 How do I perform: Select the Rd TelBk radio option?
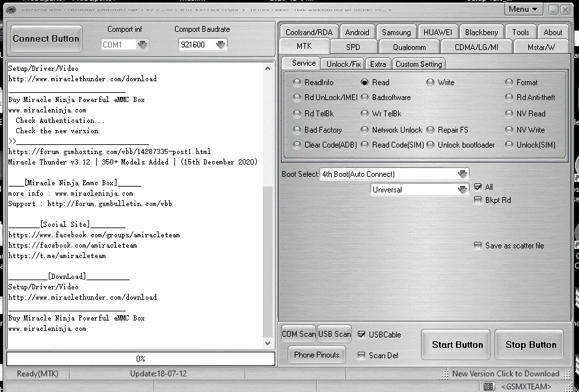click(x=297, y=114)
